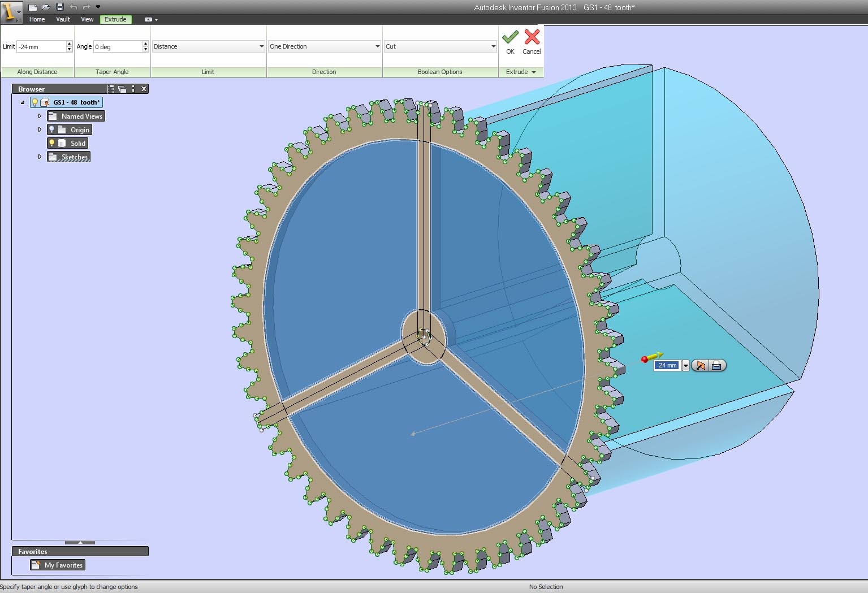Expand the Sketches tree node

(x=39, y=157)
